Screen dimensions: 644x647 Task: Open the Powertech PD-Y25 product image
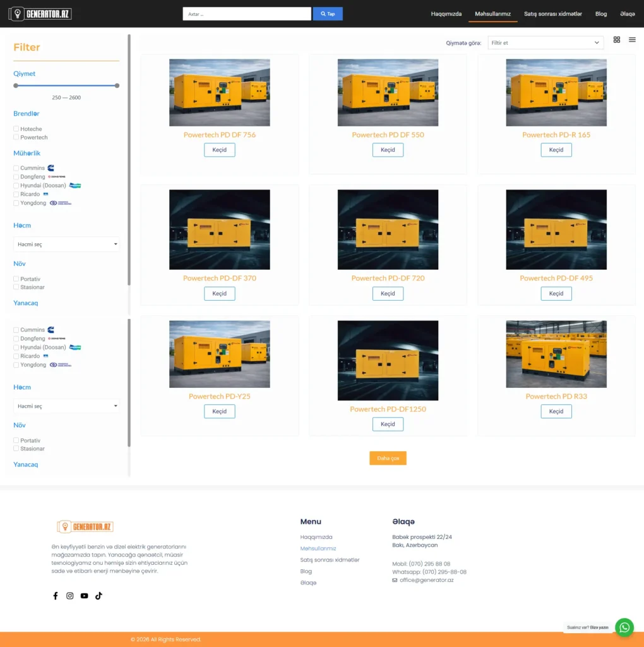tap(219, 354)
